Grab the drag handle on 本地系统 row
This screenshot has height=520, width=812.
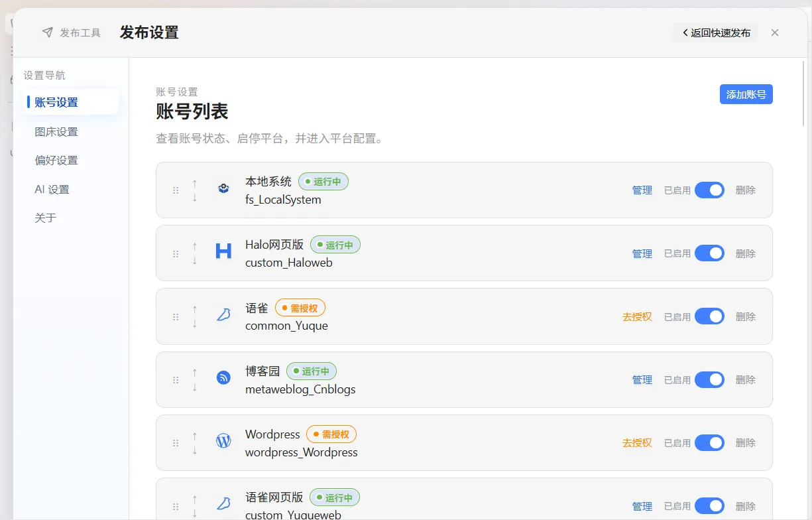176,190
